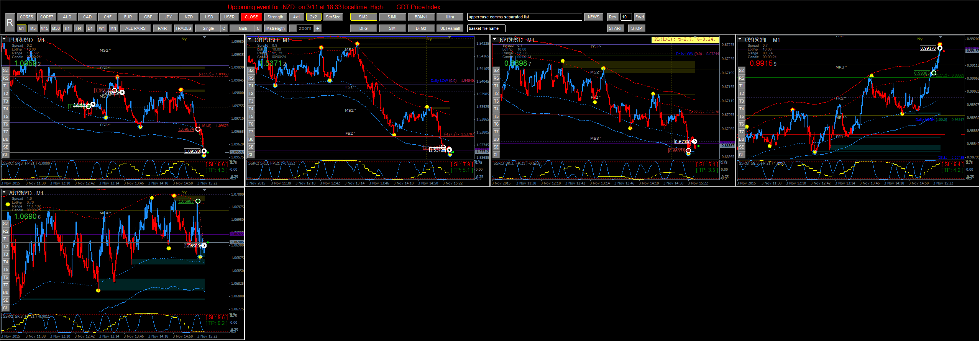Image resolution: width=980 pixels, height=341 pixels.
Task: Toggle the 4x1 chart layout
Action: [x=297, y=17]
